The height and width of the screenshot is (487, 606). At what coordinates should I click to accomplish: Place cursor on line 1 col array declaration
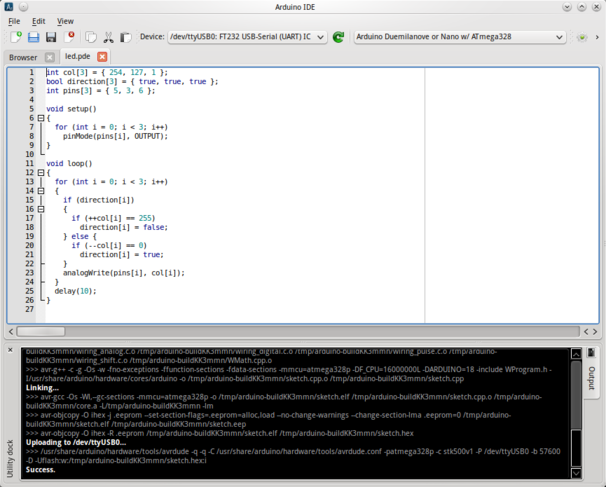[x=107, y=72]
